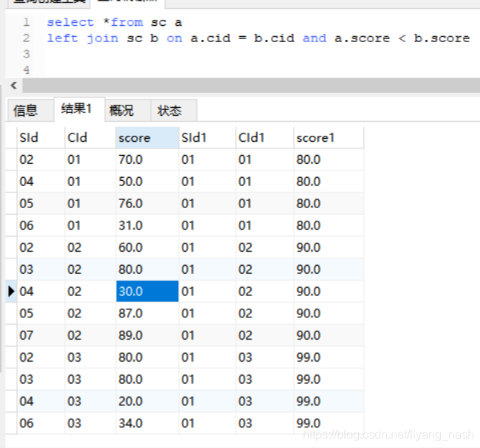
Task: Click the row selector beside the 34.0 row
Action: click(x=11, y=423)
